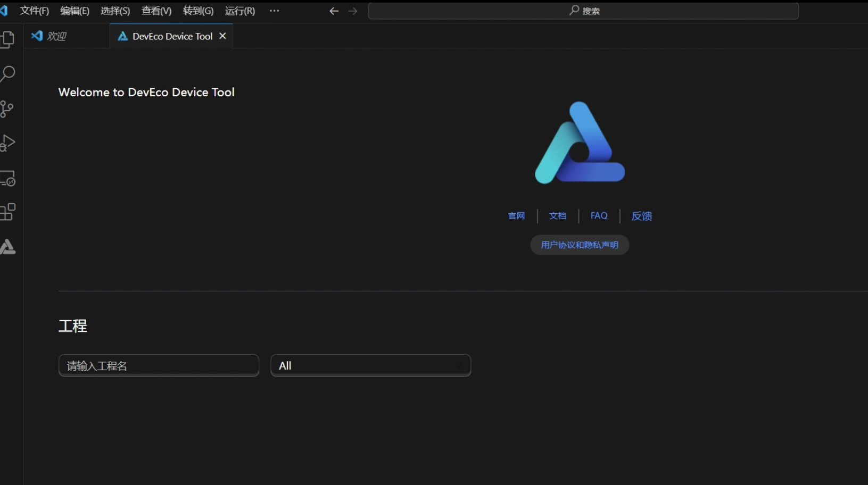Close the DevEco Device Tool tab

click(222, 36)
